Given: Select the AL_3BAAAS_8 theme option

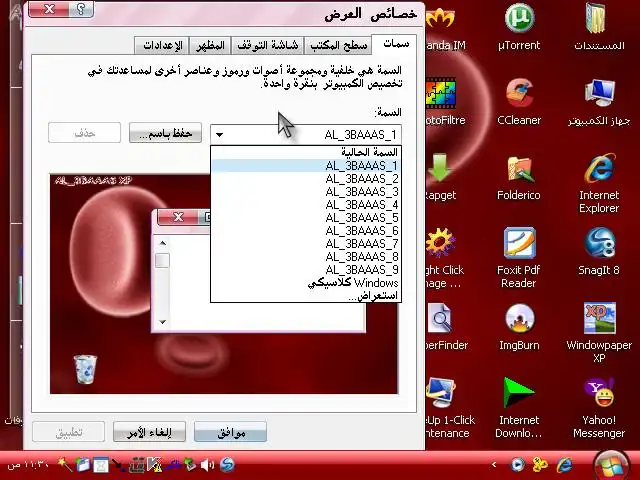Looking at the screenshot, I should [306, 257].
